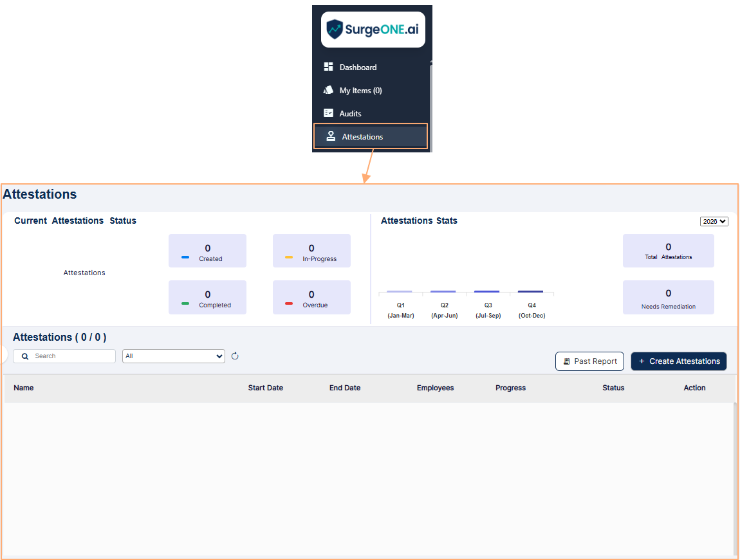The width and height of the screenshot is (740, 560).
Task: Click the Needs Remediation stat card
Action: coord(668,298)
